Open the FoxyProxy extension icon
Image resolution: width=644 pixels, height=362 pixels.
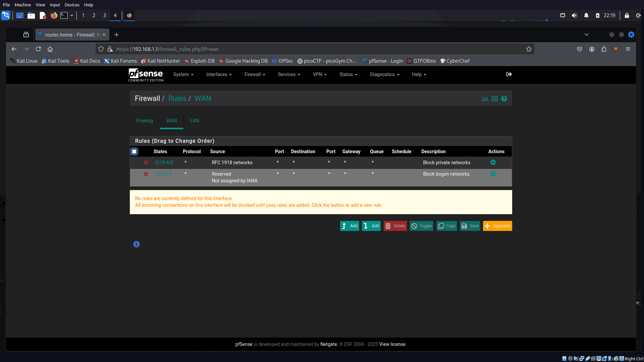[x=616, y=49]
